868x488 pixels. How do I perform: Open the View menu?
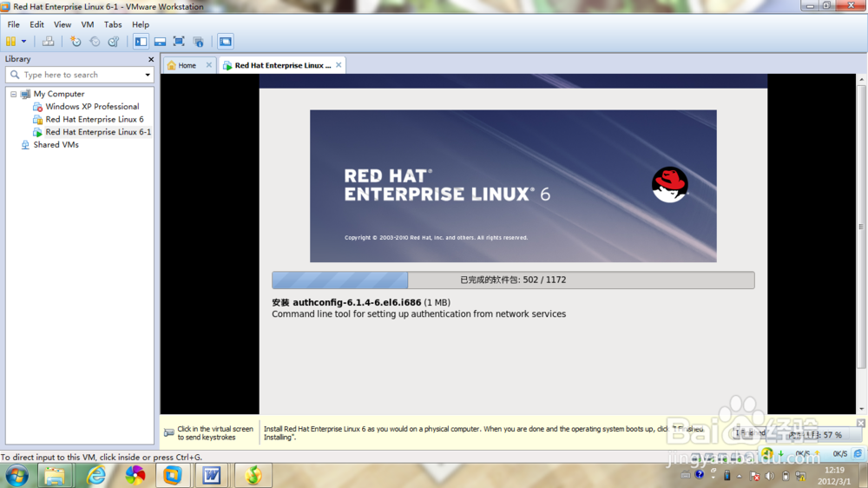pos(62,24)
